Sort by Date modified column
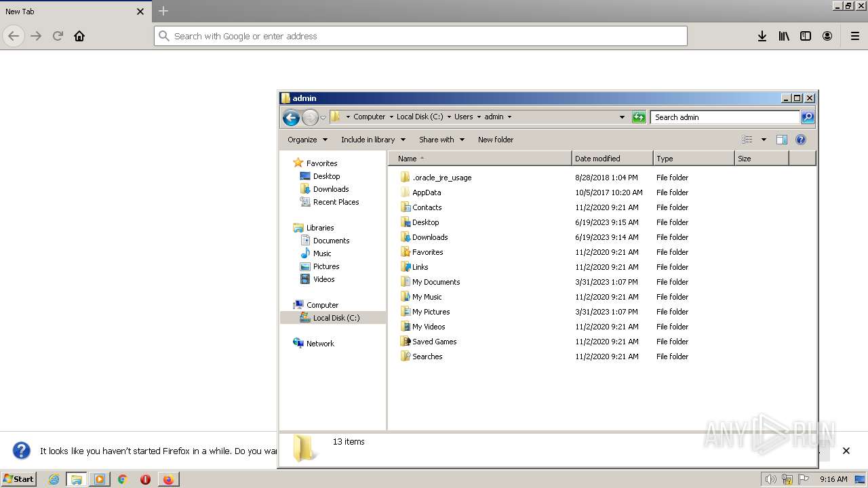 (x=612, y=159)
